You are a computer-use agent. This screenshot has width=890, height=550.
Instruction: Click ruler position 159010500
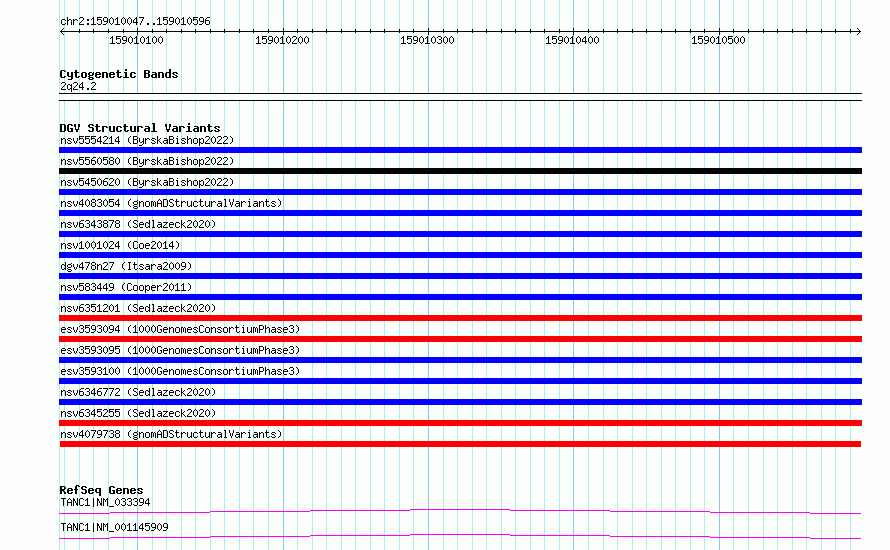pos(718,40)
